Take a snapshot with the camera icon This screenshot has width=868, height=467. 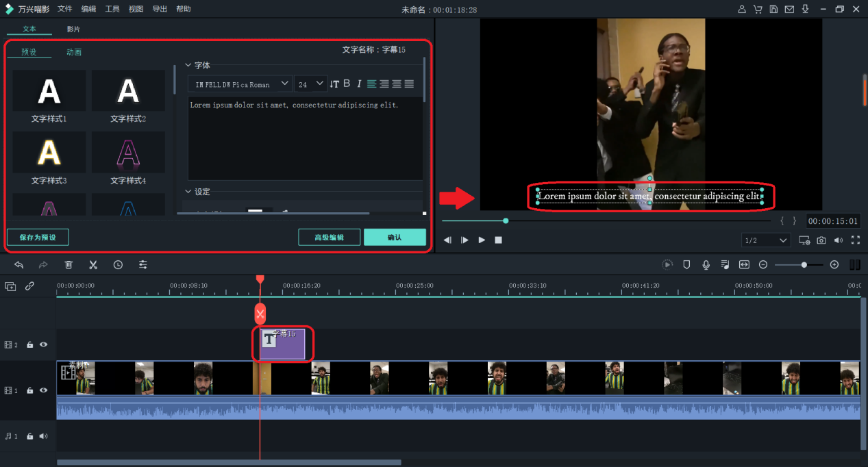[821, 240]
